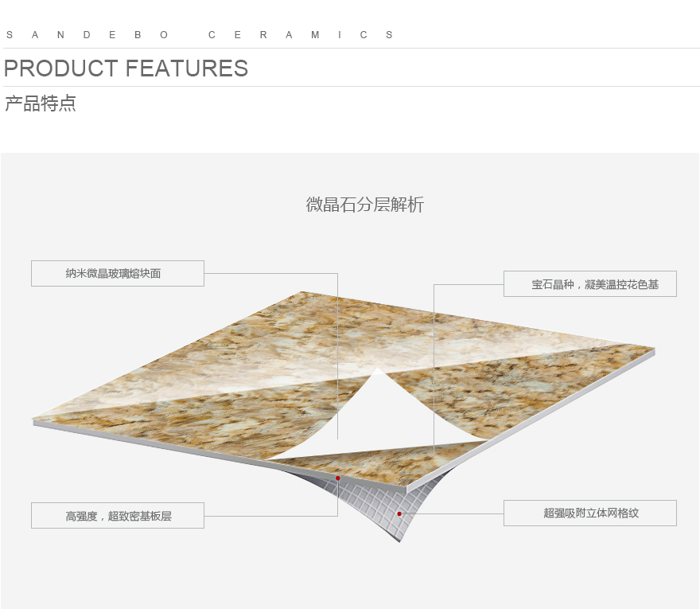Screen dimensions: 700x609
Task: Click the PRODUCT FEATURES heading
Action: (126, 68)
